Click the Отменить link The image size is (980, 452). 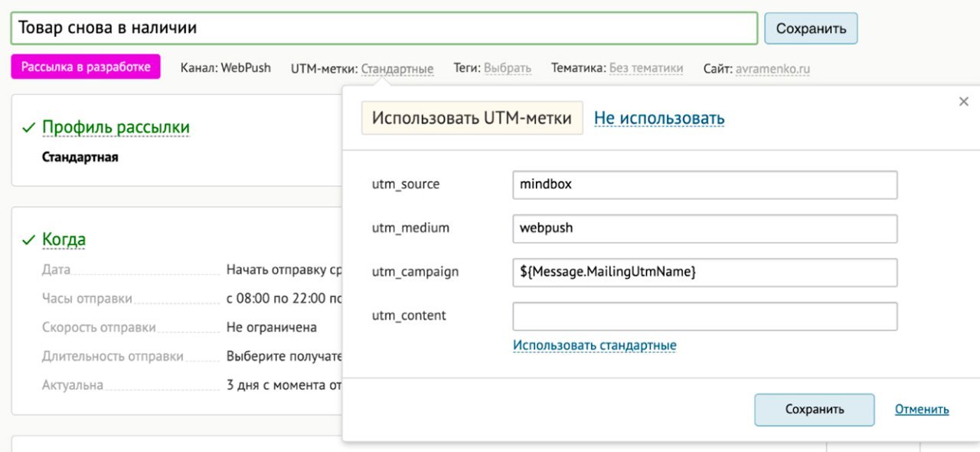pos(922,409)
